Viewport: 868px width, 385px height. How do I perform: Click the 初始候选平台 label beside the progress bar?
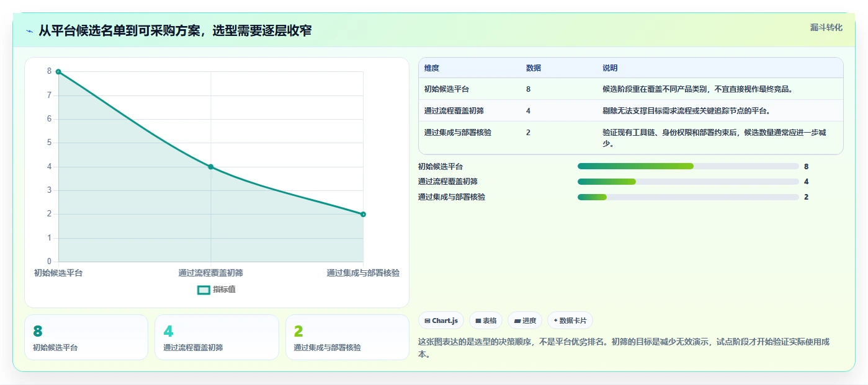point(441,166)
